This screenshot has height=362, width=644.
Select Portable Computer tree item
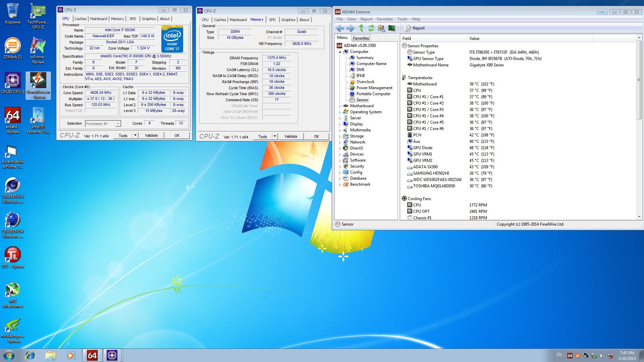pos(373,94)
